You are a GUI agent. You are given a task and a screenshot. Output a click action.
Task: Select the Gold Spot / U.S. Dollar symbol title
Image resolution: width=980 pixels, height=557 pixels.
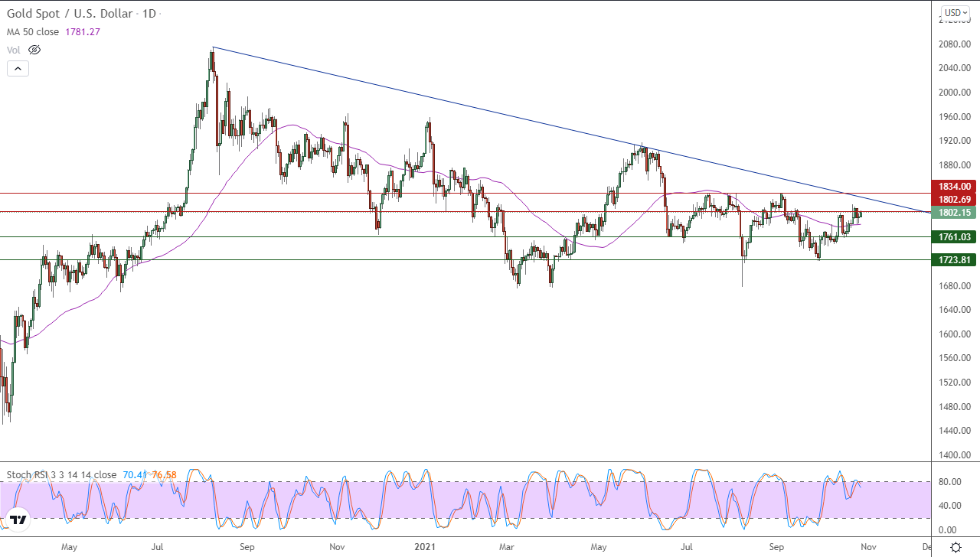coord(70,14)
